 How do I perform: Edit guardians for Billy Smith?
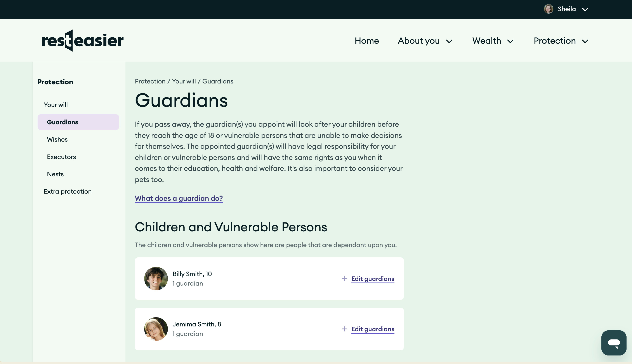coord(373,279)
